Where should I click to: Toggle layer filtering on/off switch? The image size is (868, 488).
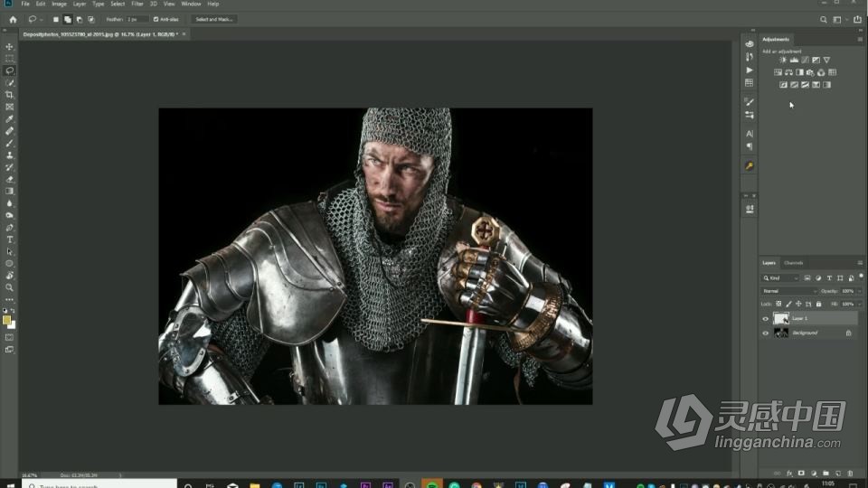[861, 277]
